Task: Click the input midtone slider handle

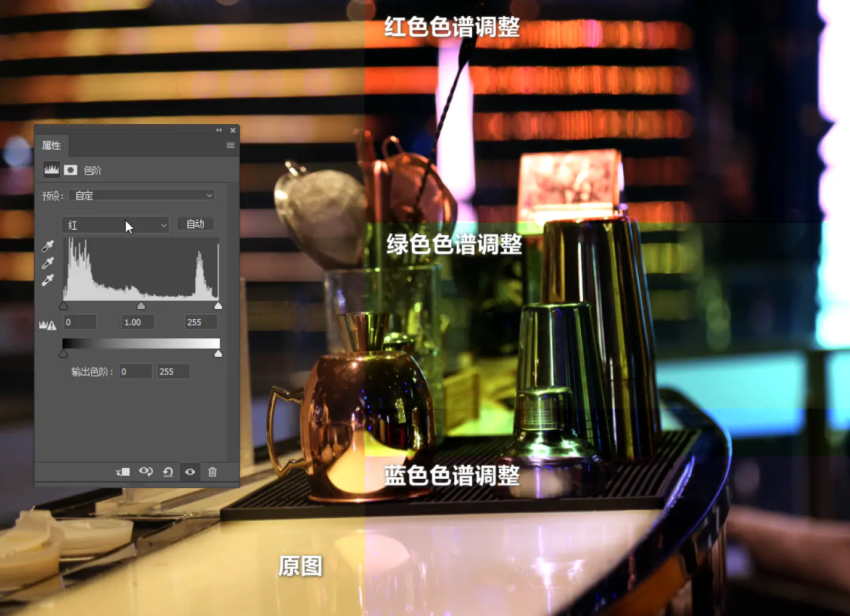Action: click(x=141, y=306)
